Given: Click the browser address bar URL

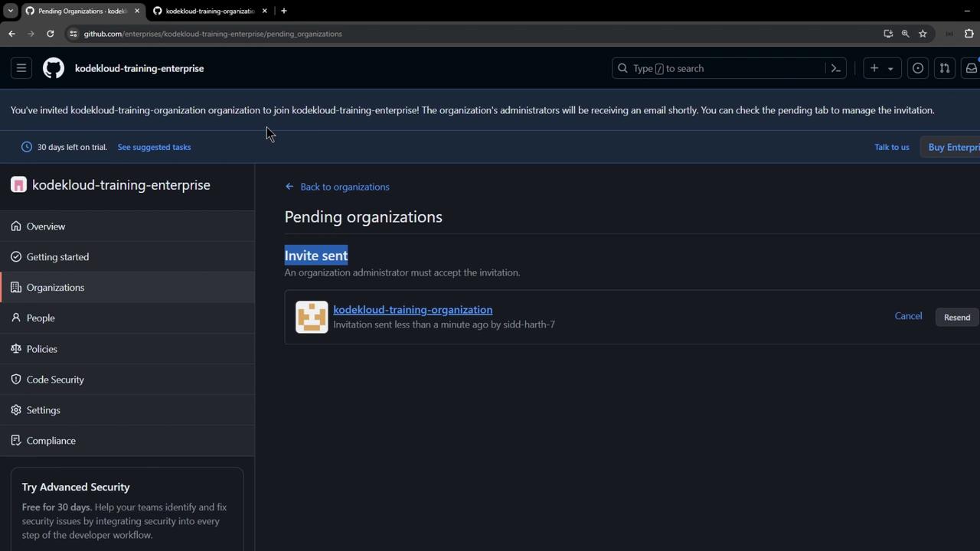Looking at the screenshot, I should click(x=213, y=34).
